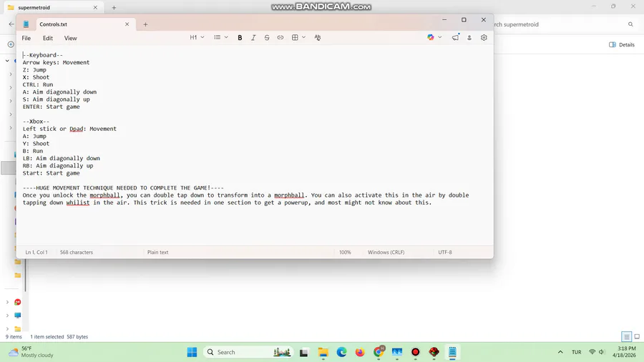Close the supermetroid File Explorer tab
Image resolution: width=644 pixels, height=362 pixels.
(x=95, y=7)
